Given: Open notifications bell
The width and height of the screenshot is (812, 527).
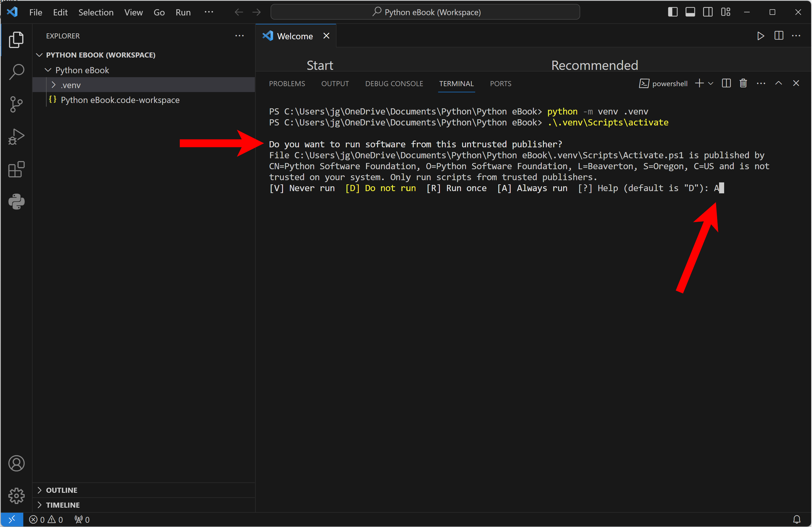Looking at the screenshot, I should (797, 519).
